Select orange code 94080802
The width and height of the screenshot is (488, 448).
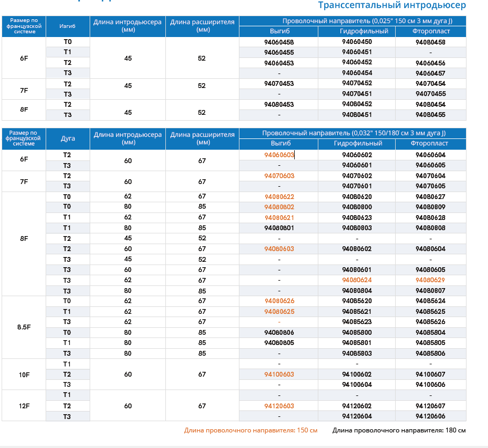click(x=279, y=207)
